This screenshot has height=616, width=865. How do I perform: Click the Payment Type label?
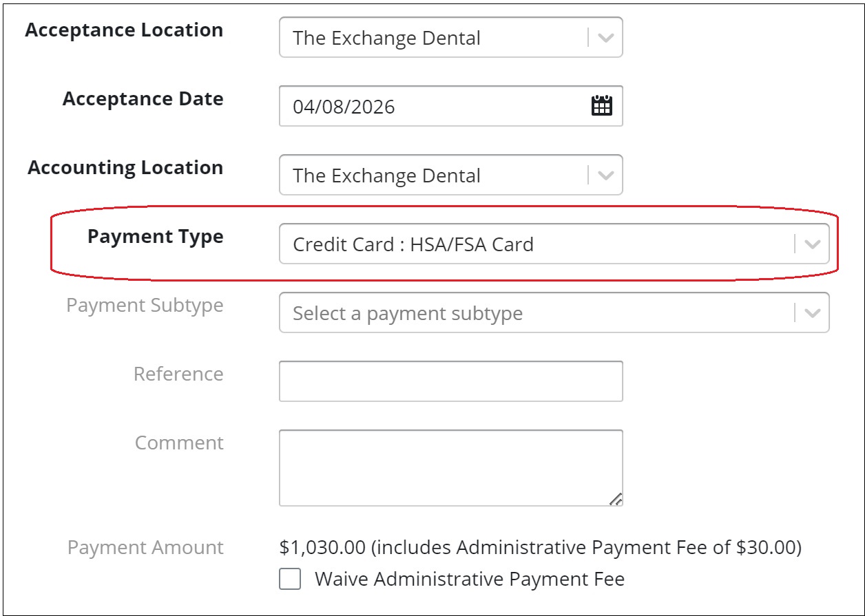point(155,237)
